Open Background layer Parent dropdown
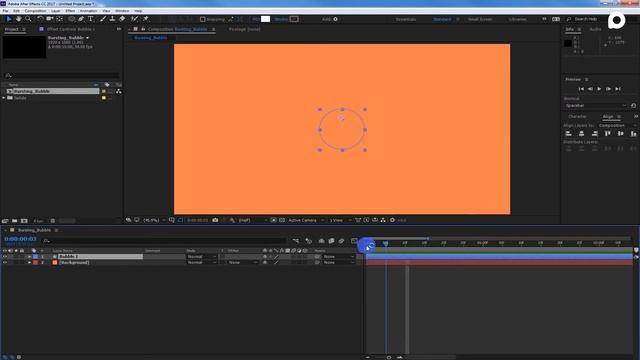The height and width of the screenshot is (360, 640). (x=338, y=262)
